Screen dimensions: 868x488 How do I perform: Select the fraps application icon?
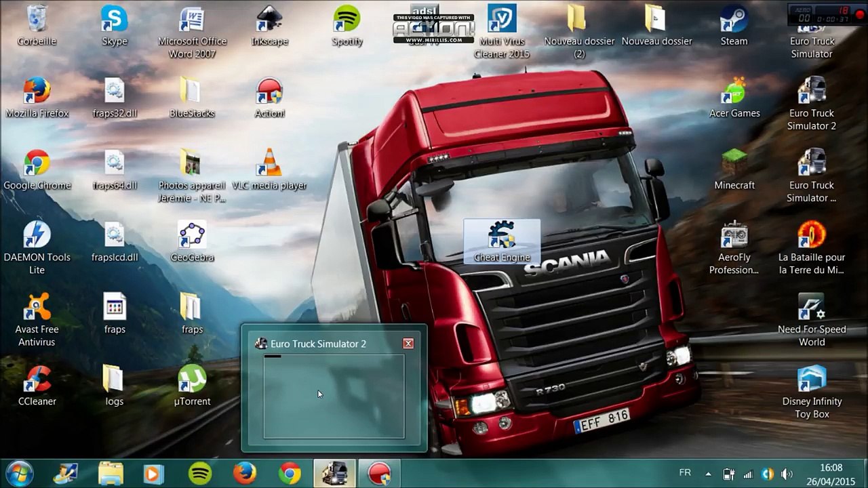click(x=114, y=313)
